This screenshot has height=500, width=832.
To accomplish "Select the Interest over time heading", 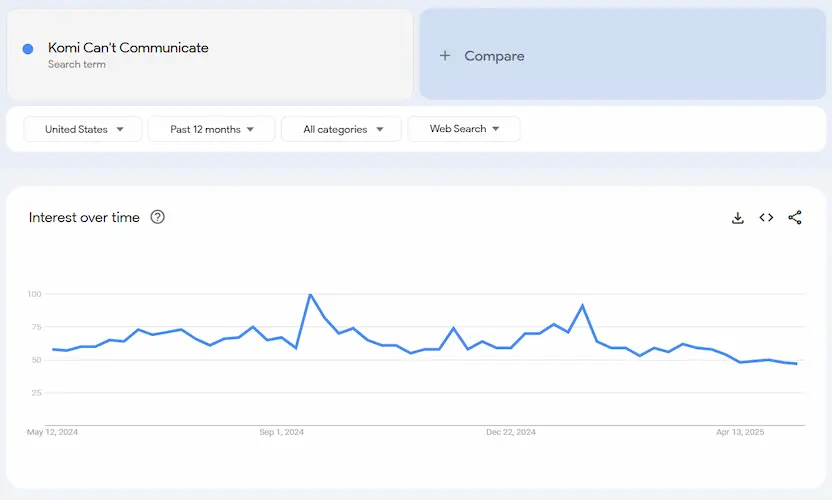I will pyautogui.click(x=84, y=217).
